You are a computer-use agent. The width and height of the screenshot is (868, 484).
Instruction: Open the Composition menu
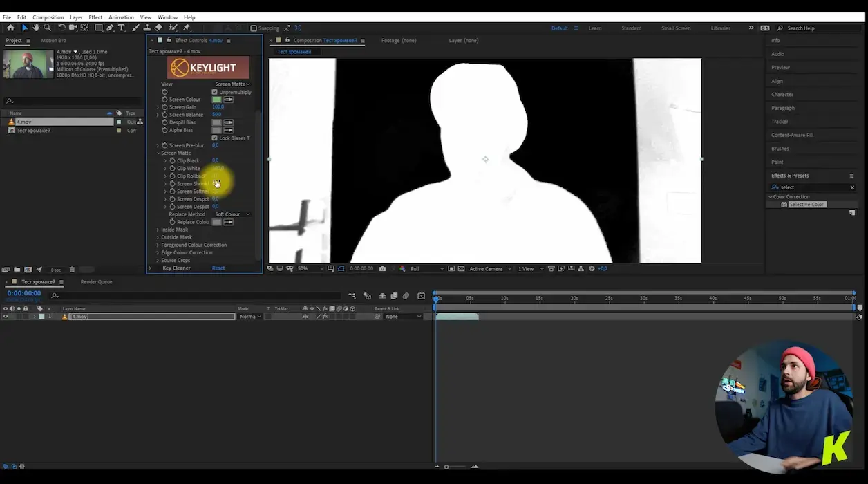tap(48, 17)
